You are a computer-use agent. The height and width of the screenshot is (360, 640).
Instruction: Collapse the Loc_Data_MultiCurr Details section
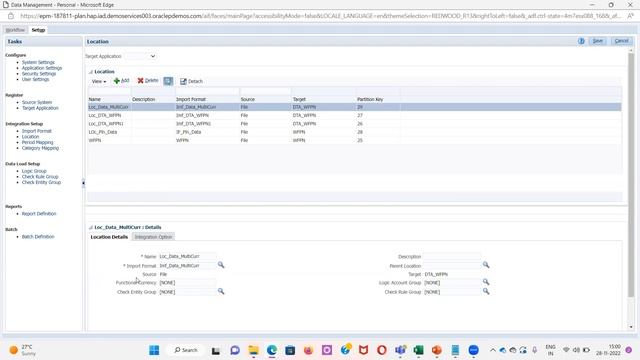pyautogui.click(x=91, y=227)
